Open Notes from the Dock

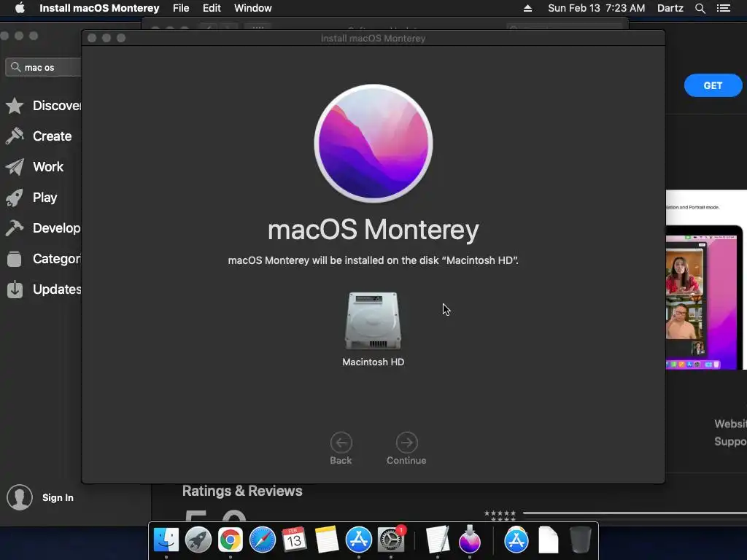(326, 540)
